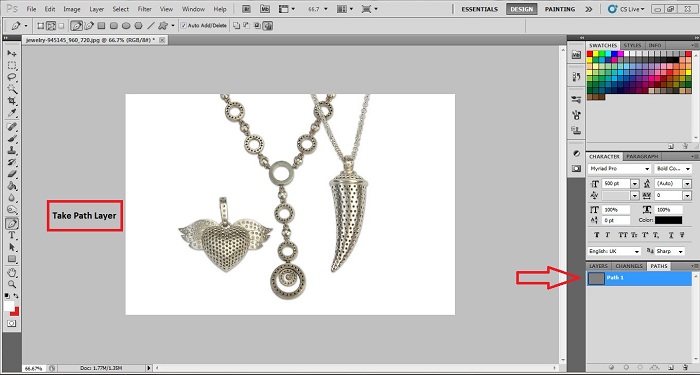Viewport: 700px width, 375px height.
Task: Click the foreground color swatch in toolbox
Action: [9, 306]
